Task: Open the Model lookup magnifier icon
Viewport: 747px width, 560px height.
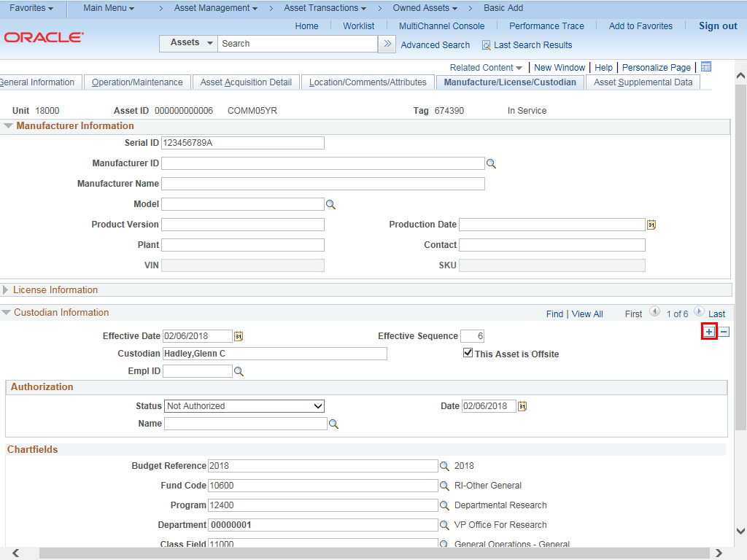Action: coord(330,205)
